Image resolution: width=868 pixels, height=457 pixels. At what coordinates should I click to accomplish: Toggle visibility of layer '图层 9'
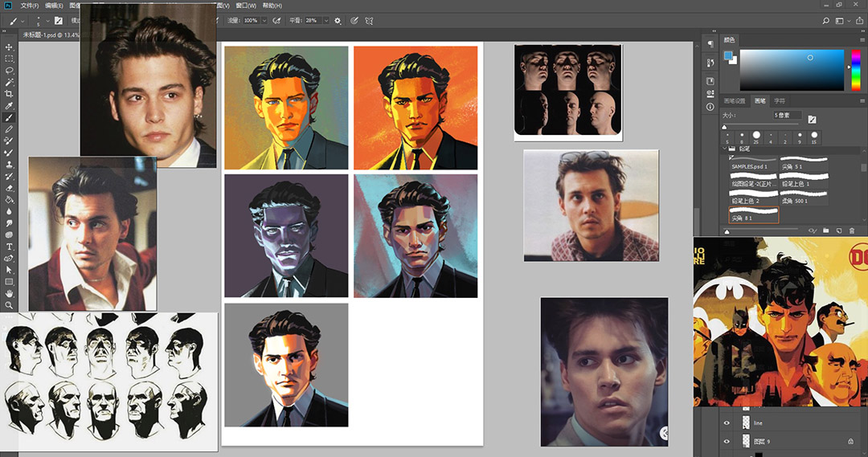pyautogui.click(x=727, y=441)
